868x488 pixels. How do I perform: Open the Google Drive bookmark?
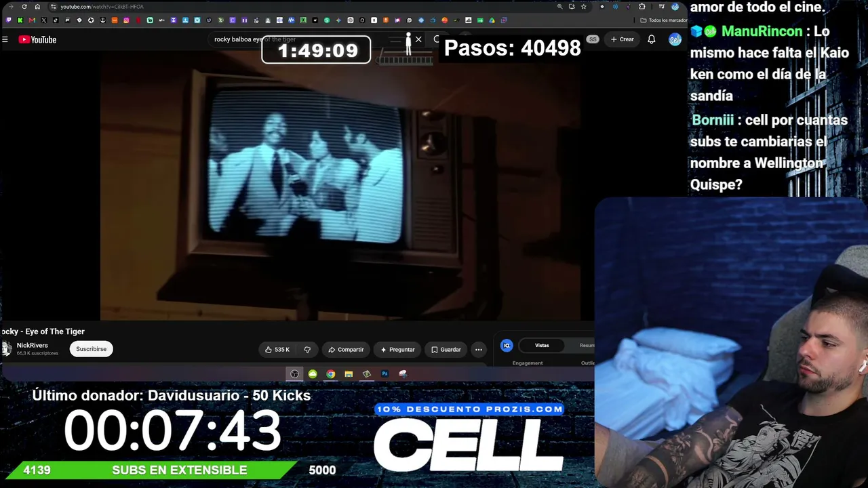[x=492, y=20]
